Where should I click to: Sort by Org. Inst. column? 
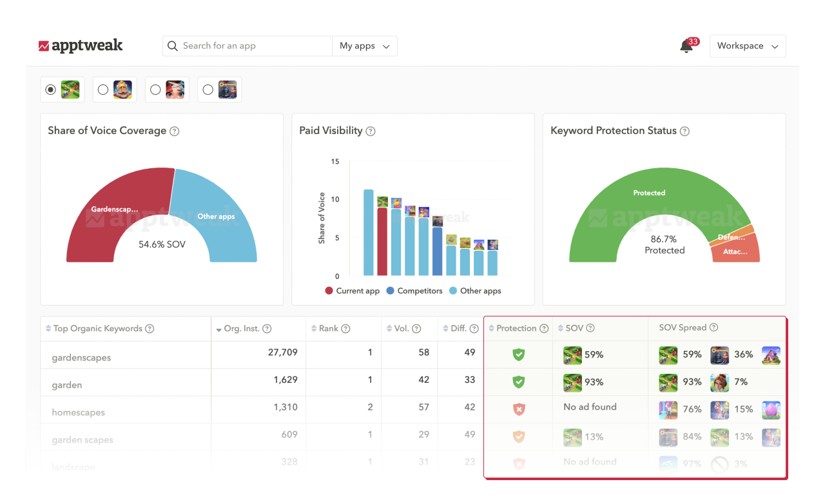click(219, 329)
